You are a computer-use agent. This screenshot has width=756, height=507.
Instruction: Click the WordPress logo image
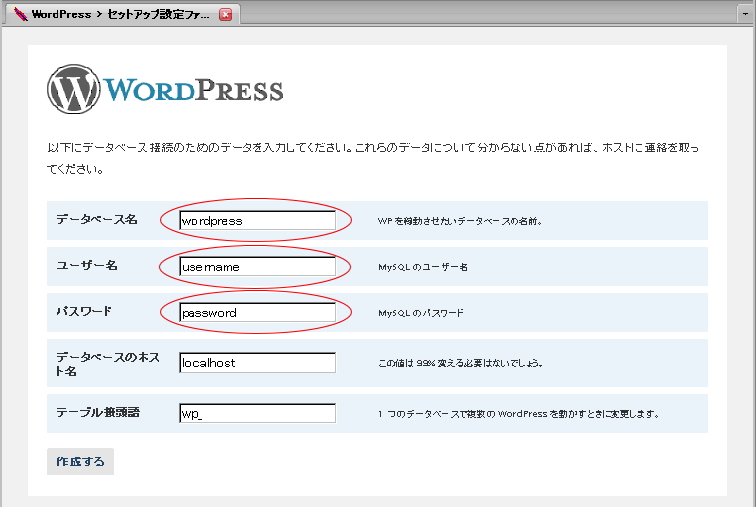tap(165, 89)
